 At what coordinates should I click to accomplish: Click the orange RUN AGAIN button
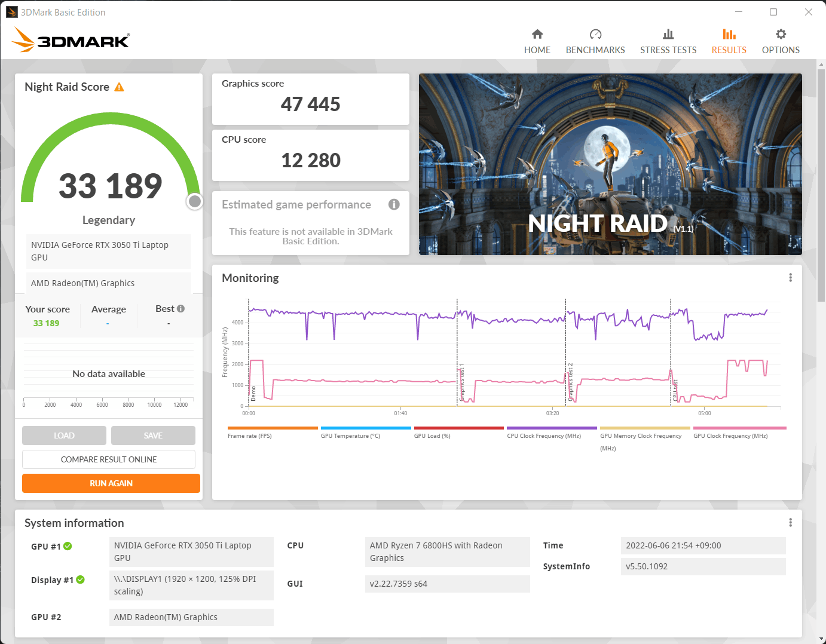(x=111, y=483)
